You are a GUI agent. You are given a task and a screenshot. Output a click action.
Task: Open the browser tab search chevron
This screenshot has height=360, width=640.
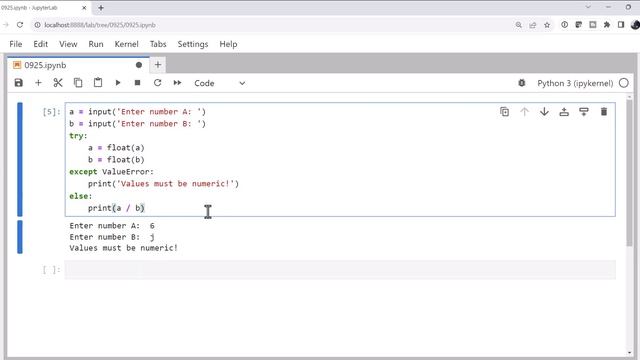[588, 7]
